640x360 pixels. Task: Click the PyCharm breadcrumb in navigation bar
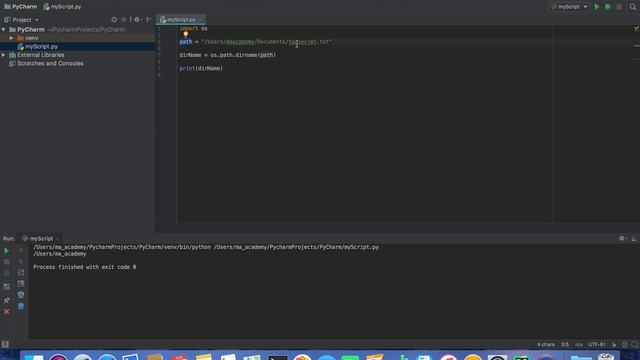[x=20, y=7]
